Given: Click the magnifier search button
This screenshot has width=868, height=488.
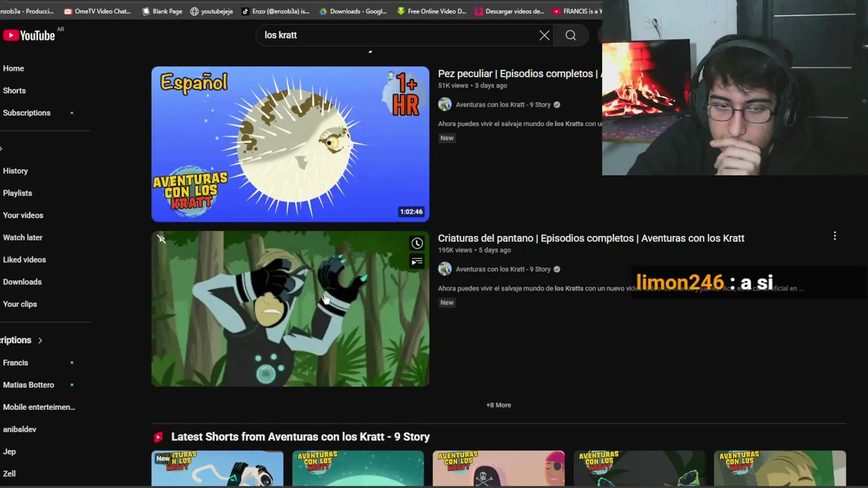Looking at the screenshot, I should click(x=571, y=35).
